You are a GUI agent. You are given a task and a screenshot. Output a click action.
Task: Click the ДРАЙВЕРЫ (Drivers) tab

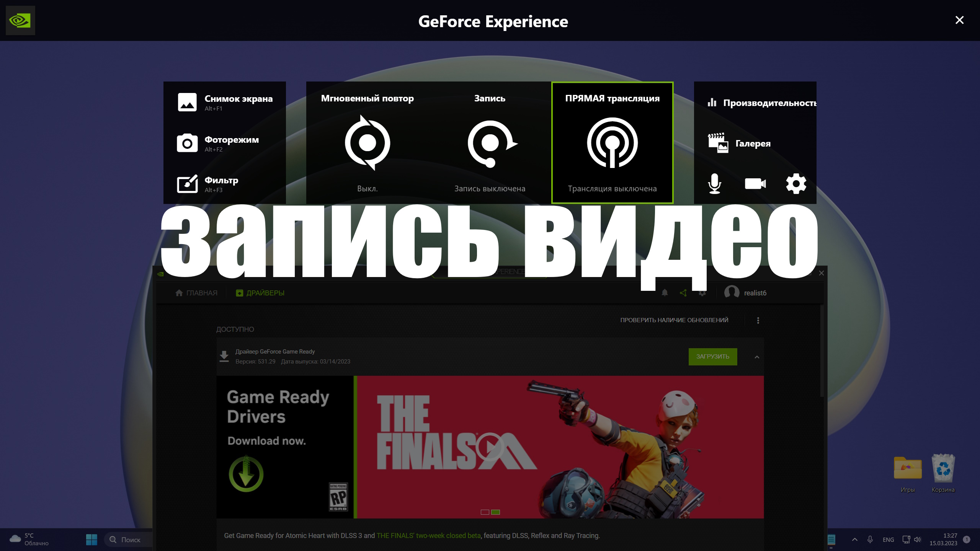pyautogui.click(x=260, y=293)
